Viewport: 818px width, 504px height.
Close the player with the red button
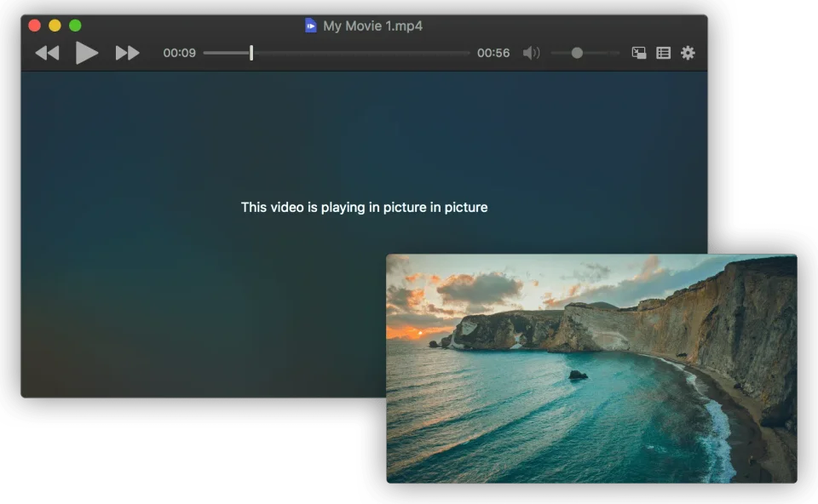click(x=34, y=25)
